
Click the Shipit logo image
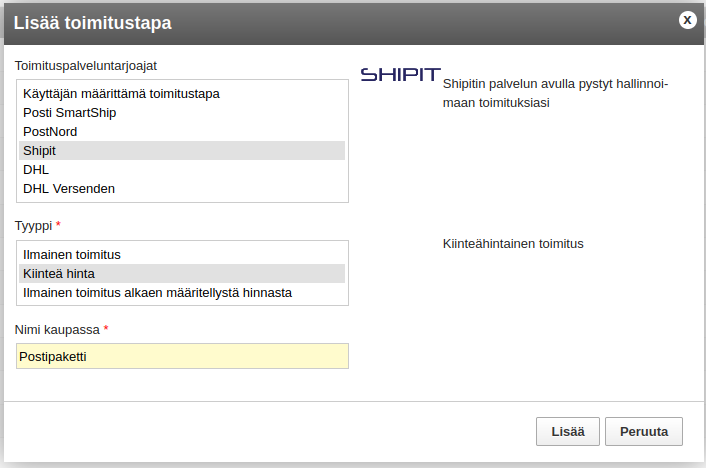click(400, 74)
